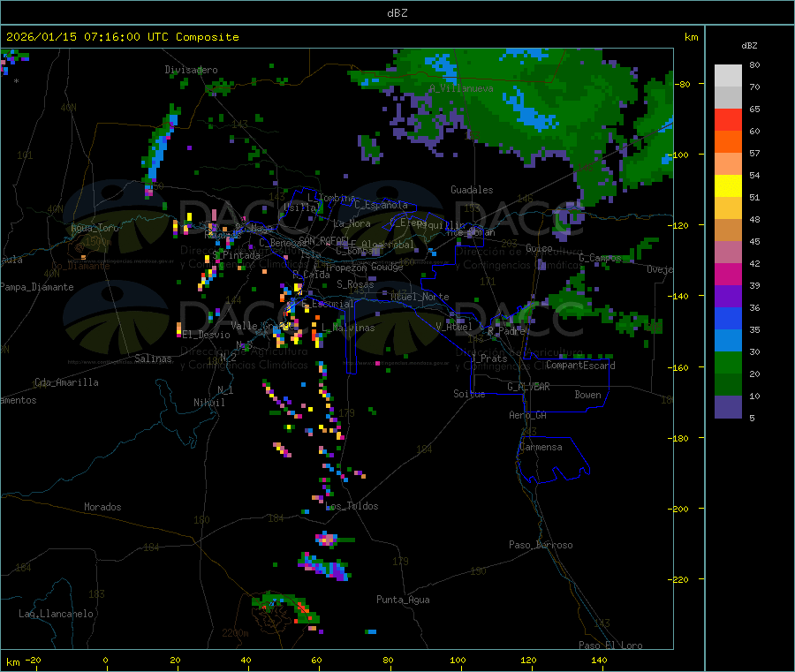Click the Guico label
The height and width of the screenshot is (672, 795).
click(539, 248)
